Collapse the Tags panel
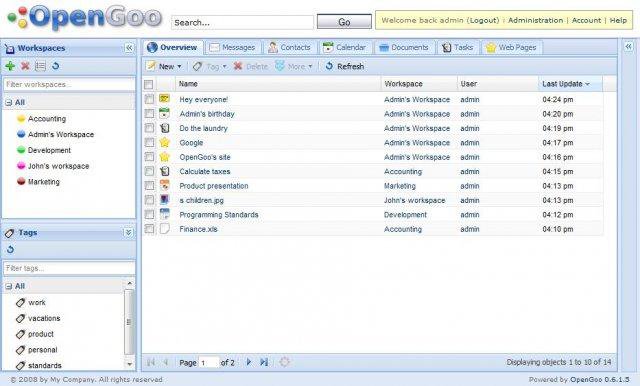The width and height of the screenshot is (640, 386). tap(129, 233)
